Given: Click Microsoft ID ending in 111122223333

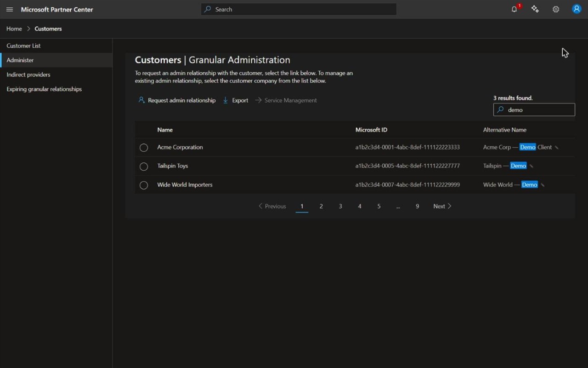Looking at the screenshot, I should click(x=407, y=147).
